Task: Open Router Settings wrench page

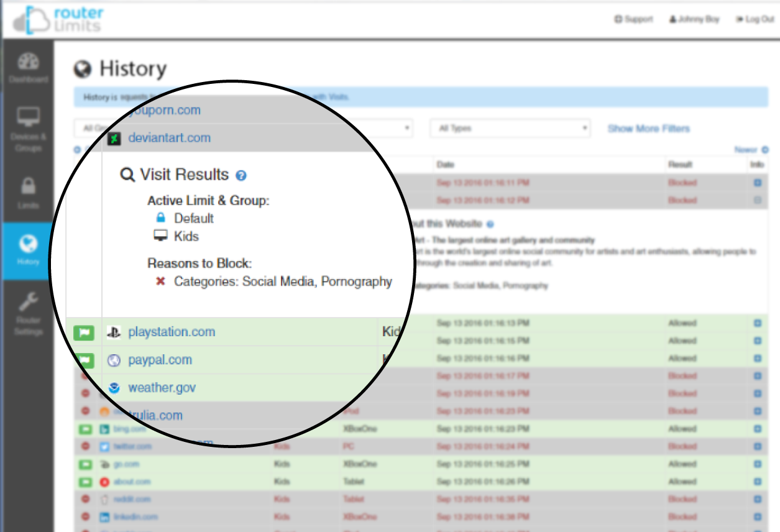Action: tap(28, 314)
